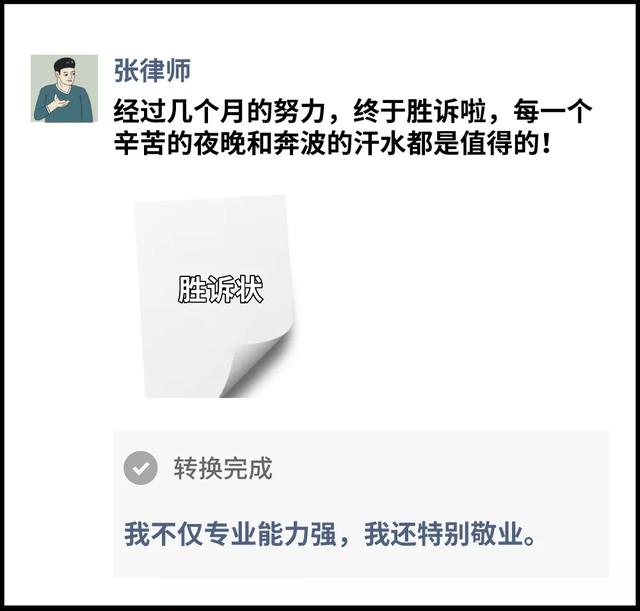Tap the cartoon man's face in avatar

pos(65,76)
